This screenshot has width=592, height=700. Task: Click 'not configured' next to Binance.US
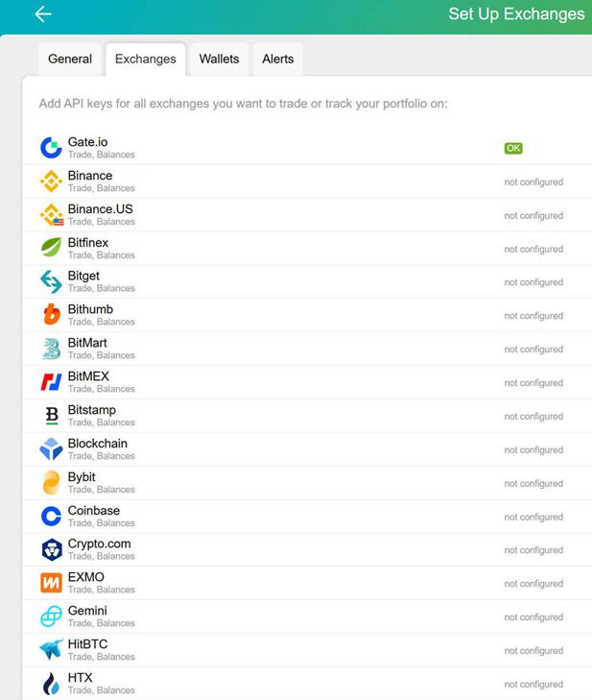[533, 216]
